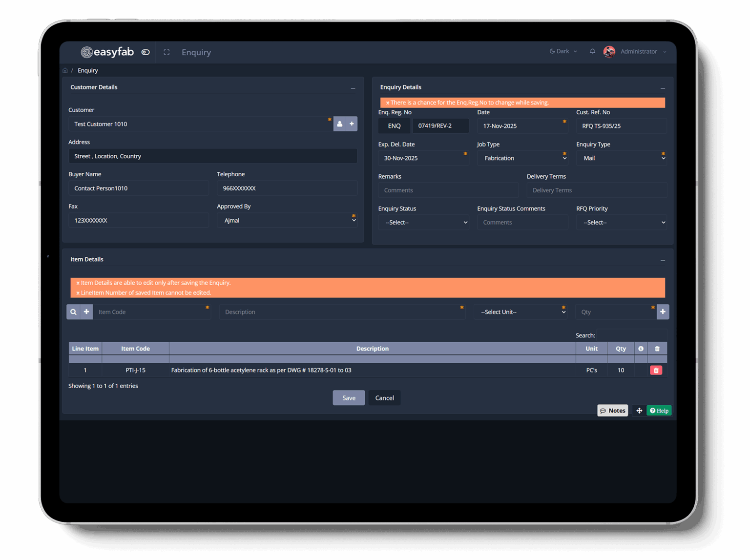750x560 pixels.
Task: Open the Enquiry Status dropdown
Action: pos(423,223)
